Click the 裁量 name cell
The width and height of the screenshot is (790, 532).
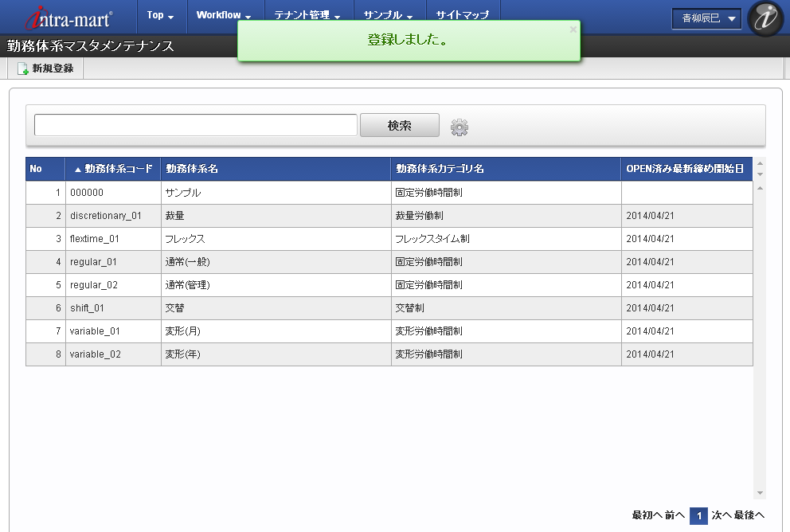[x=276, y=216]
